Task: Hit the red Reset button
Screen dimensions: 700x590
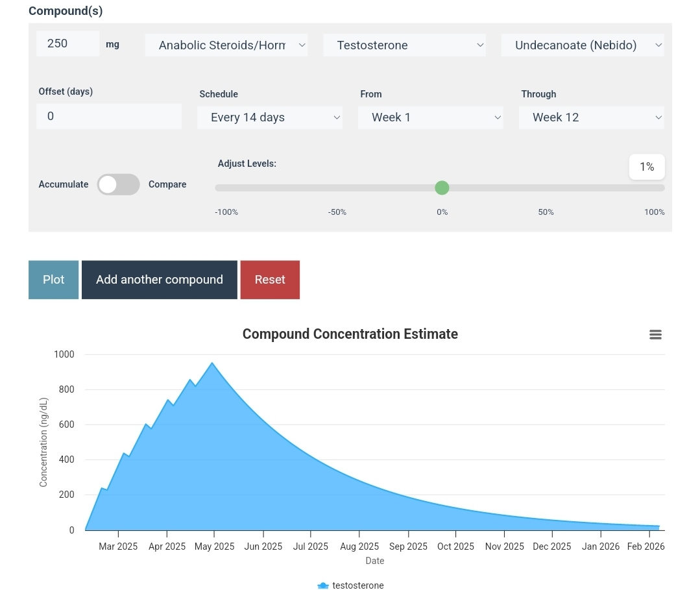Action: click(270, 280)
